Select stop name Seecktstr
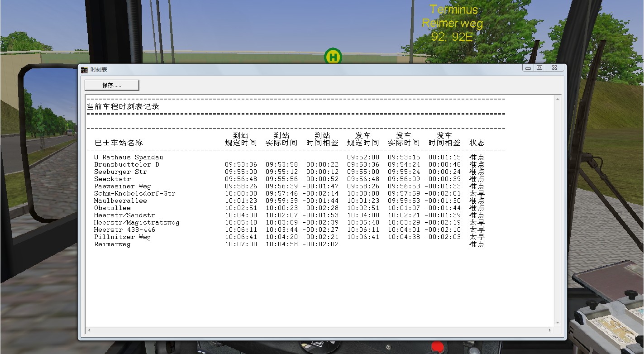This screenshot has height=354, width=644. pyautogui.click(x=112, y=179)
